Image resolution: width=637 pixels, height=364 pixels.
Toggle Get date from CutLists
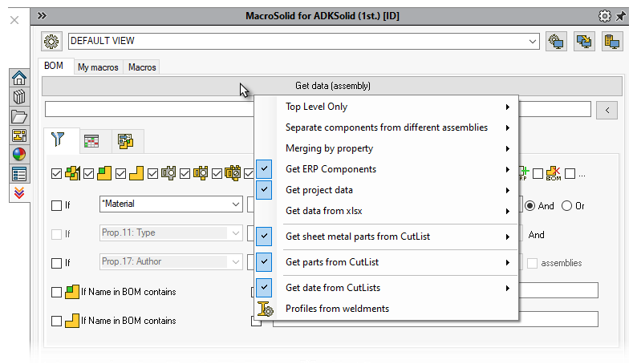tap(387, 288)
